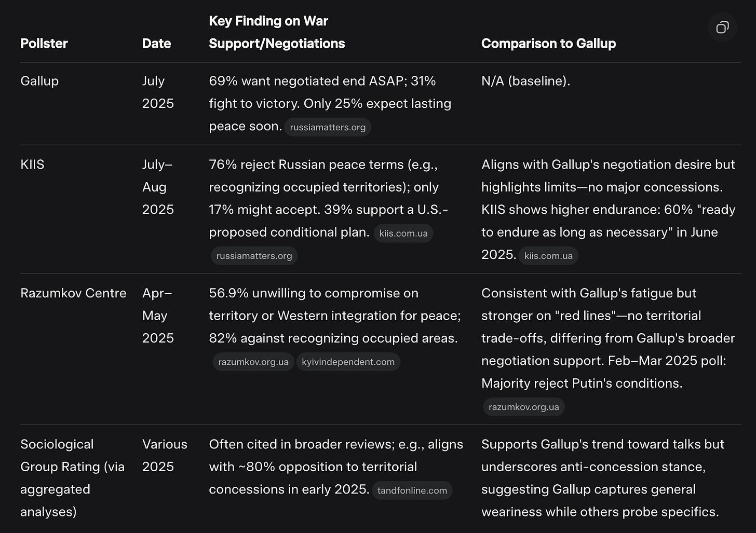Click Key Finding on War Support/Negotiations header
Viewport: 756px width, 533px height.
pos(277,32)
